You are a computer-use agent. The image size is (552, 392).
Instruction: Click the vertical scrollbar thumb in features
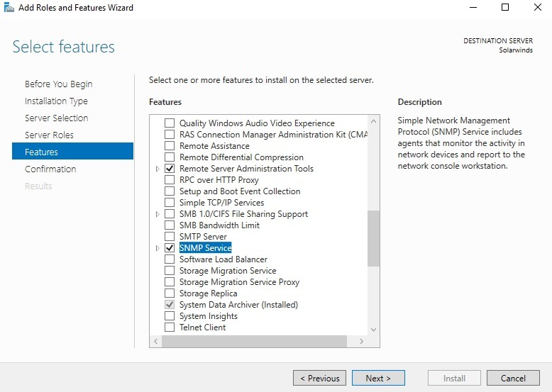[373, 238]
